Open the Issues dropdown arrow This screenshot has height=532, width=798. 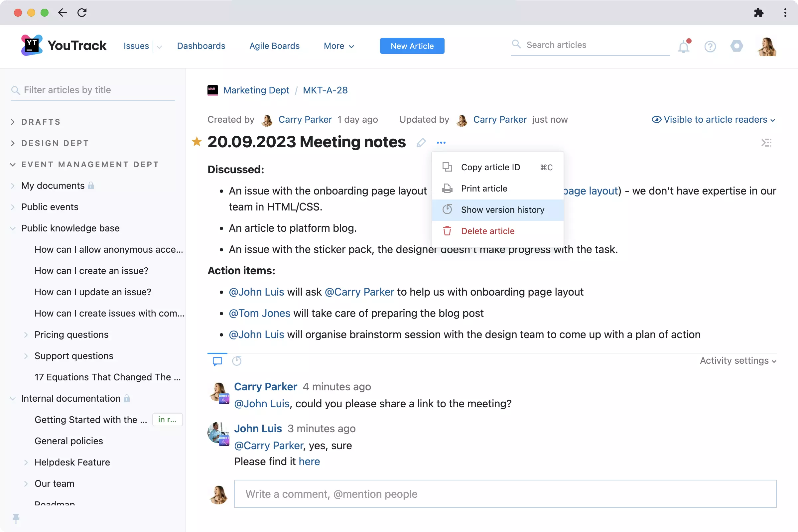click(x=159, y=47)
